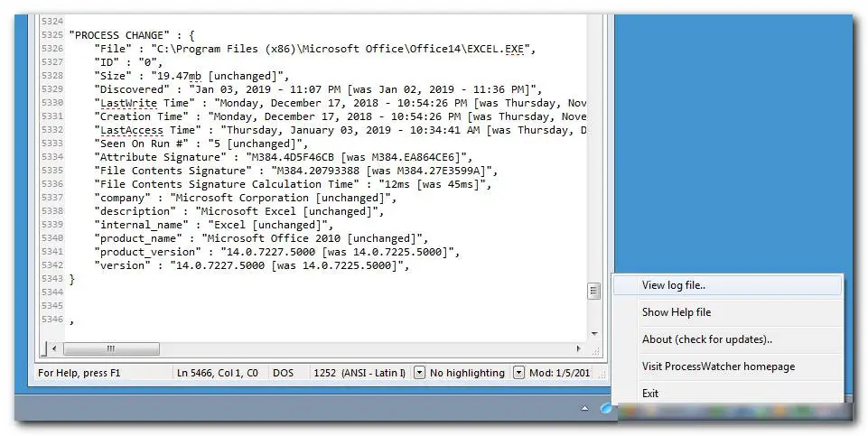Click 'Ln 5466, Col 1, C0' status entry
Viewport: 868px width, 436px height.
(218, 373)
